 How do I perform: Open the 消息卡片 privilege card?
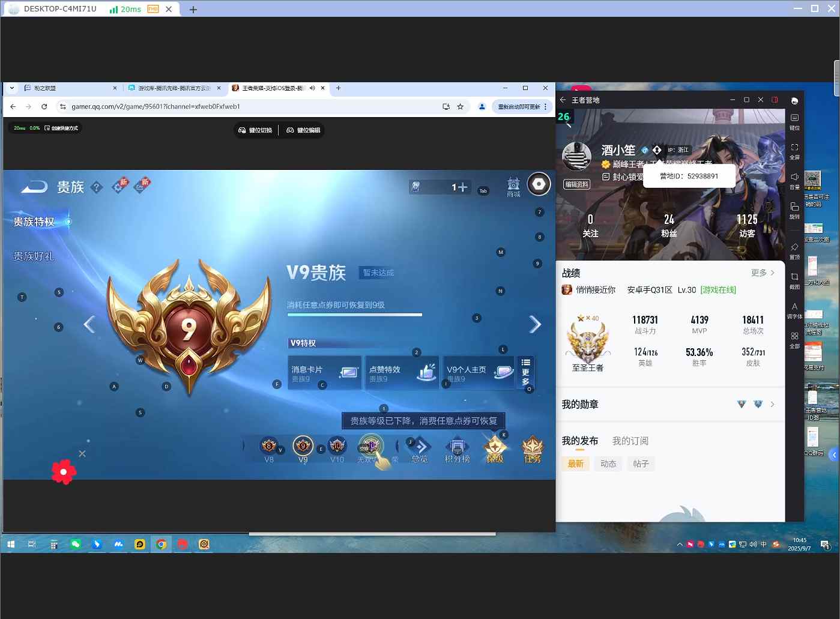click(x=325, y=373)
